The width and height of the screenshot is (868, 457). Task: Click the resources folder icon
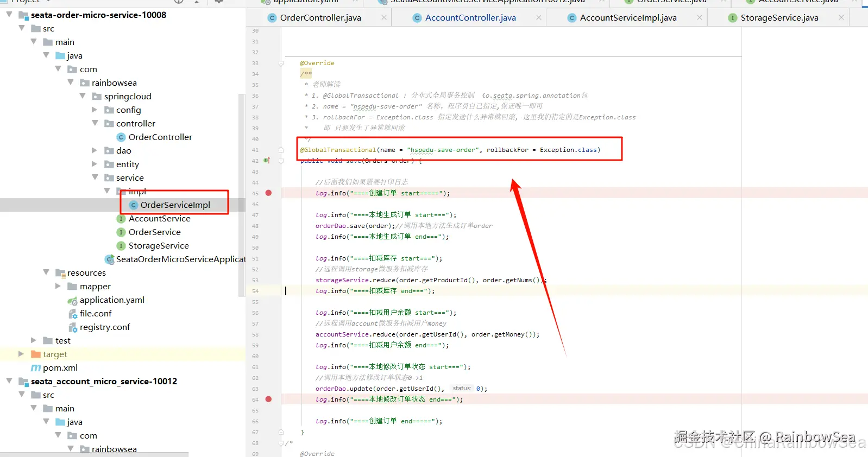(x=60, y=273)
